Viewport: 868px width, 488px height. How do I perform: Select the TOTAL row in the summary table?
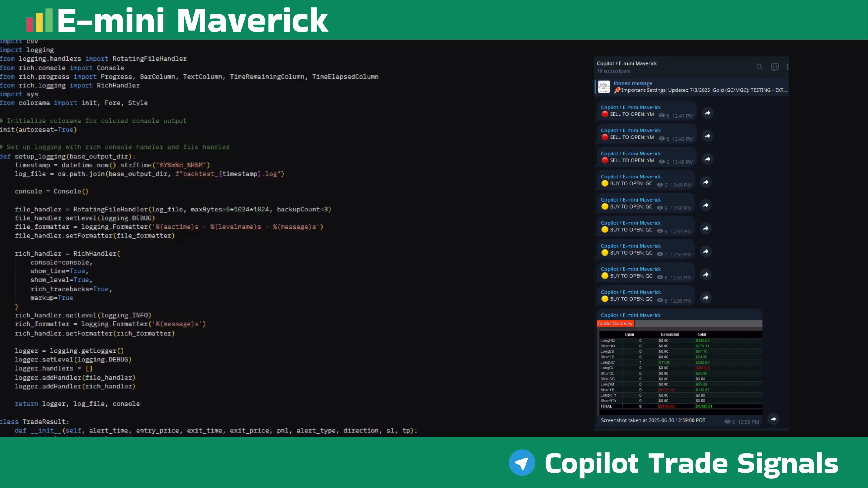pyautogui.click(x=606, y=406)
